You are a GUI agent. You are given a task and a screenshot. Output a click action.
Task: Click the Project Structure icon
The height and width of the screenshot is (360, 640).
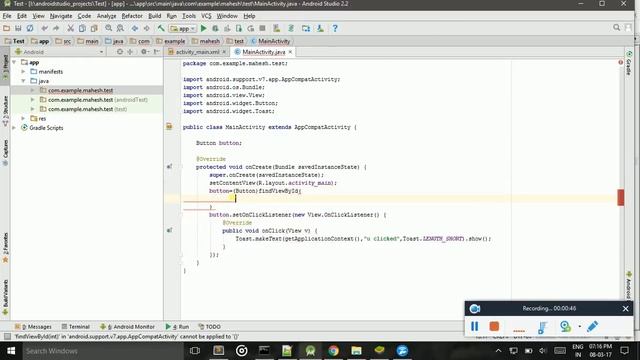pos(306,29)
